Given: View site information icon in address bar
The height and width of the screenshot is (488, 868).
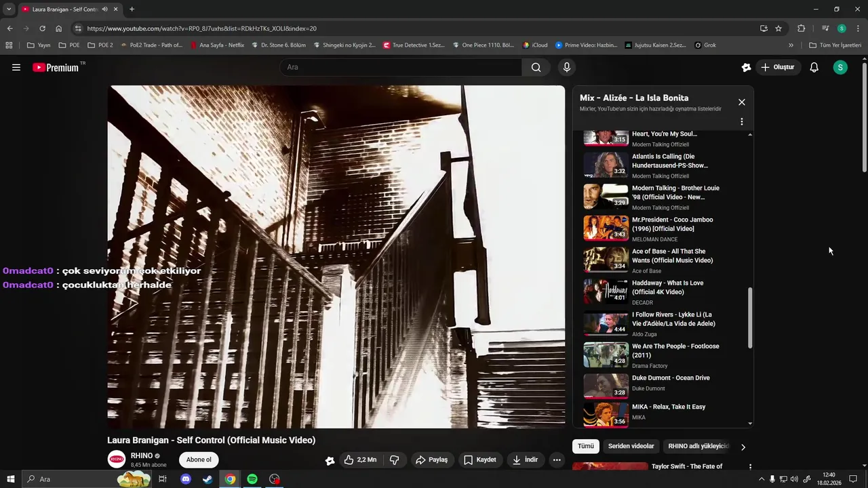Looking at the screenshot, I should 78,28.
